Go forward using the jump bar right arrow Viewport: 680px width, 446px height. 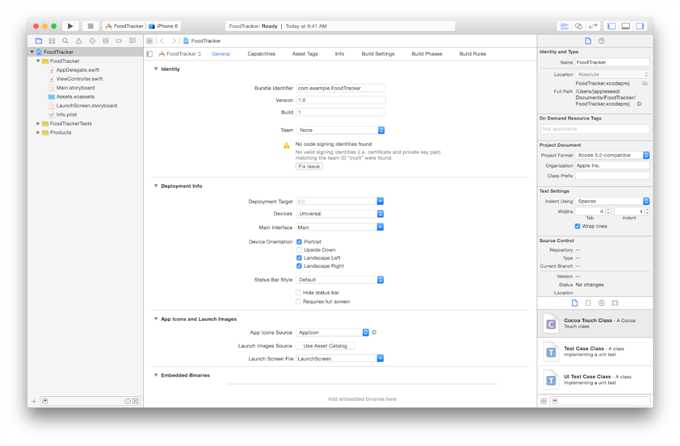pyautogui.click(x=174, y=41)
